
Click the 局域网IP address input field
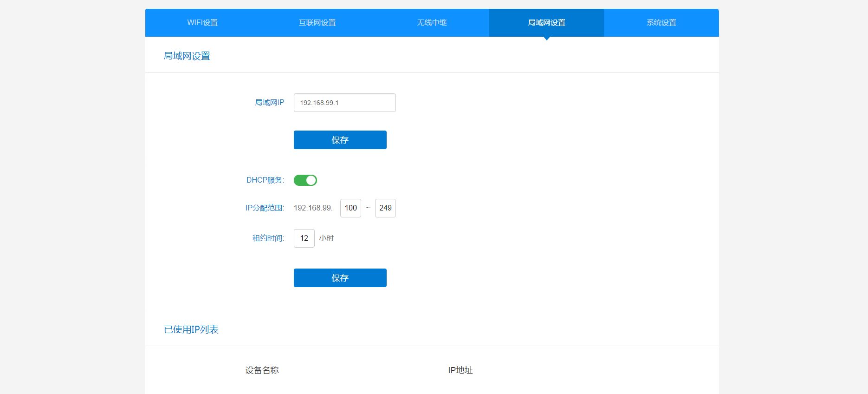pos(344,103)
